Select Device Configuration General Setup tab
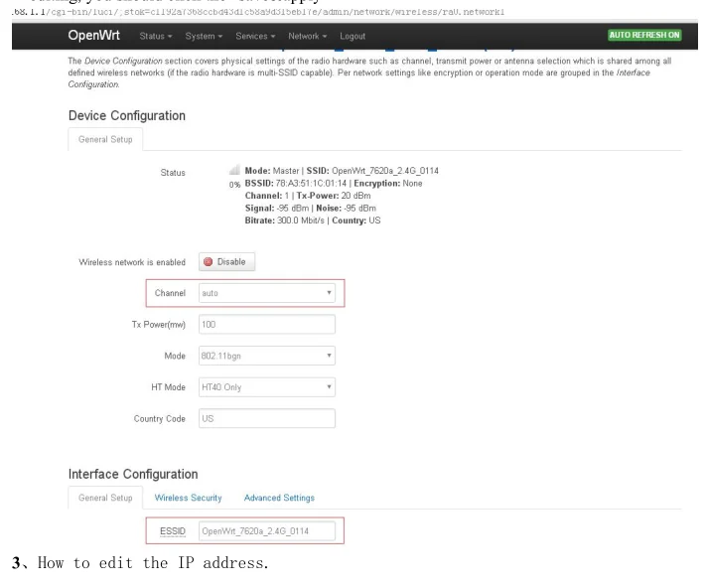Image resolution: width=706 pixels, height=588 pixels. coord(105,140)
